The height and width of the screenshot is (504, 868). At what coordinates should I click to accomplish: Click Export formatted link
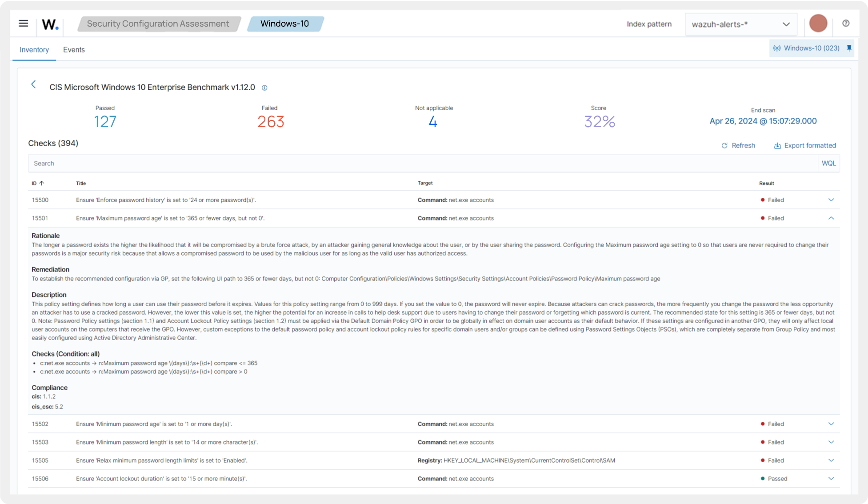tap(805, 145)
